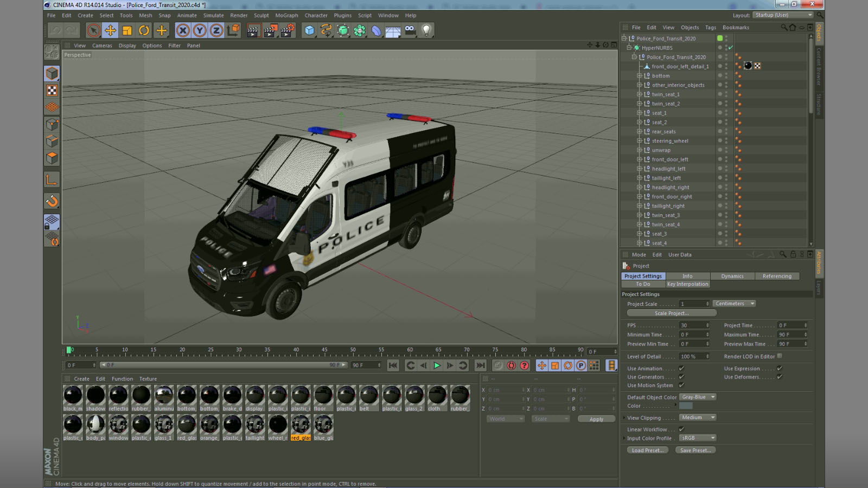This screenshot has height=488, width=868.
Task: Toggle Z axis lock
Action: coord(216,30)
